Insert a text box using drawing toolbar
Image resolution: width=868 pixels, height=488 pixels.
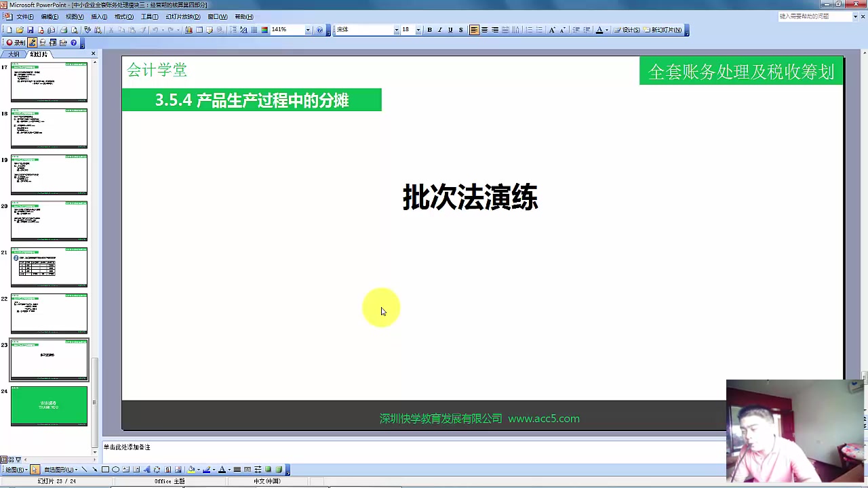coord(125,469)
